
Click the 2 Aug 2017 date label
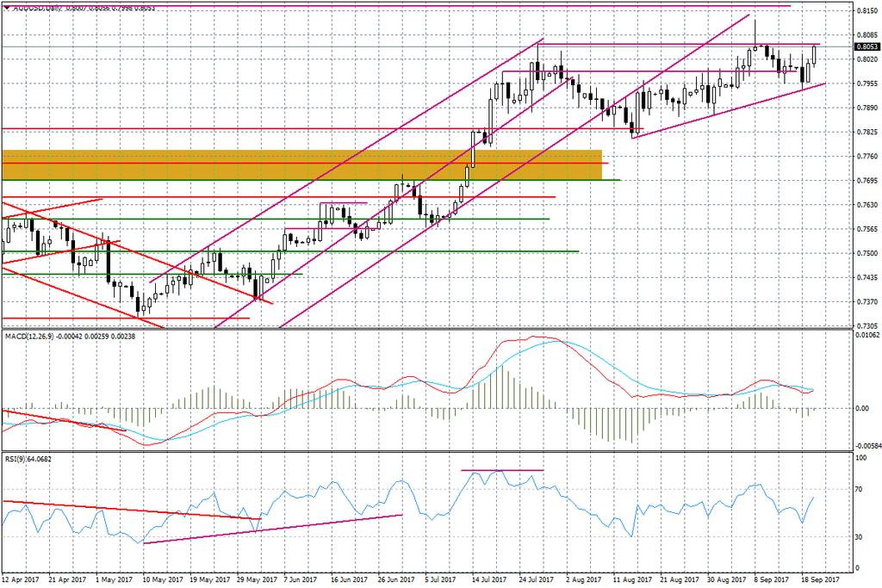[585, 579]
